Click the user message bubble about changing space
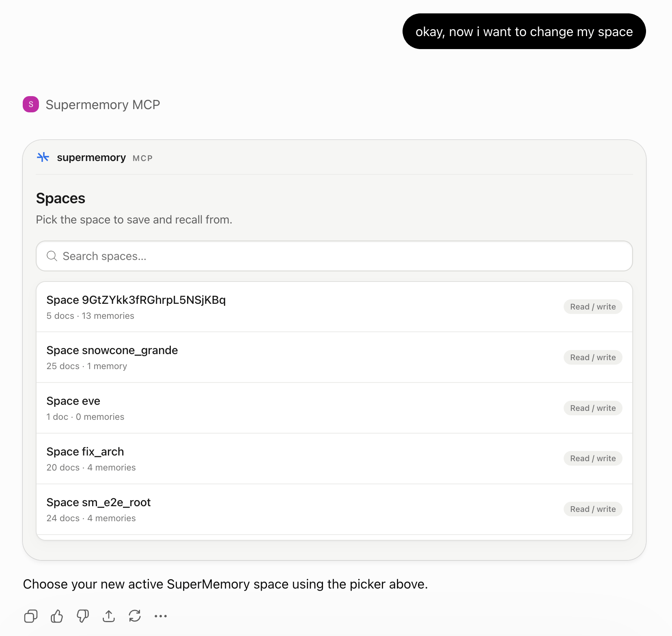 524,31
